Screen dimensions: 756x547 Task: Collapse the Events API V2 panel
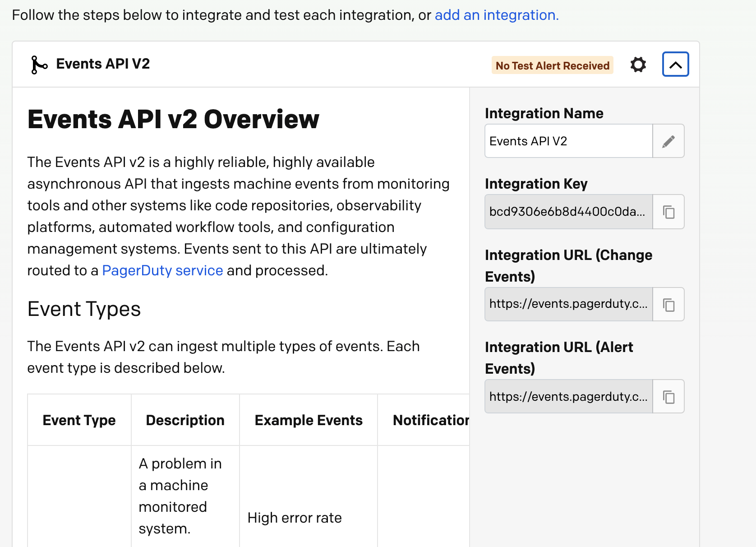[x=675, y=65]
